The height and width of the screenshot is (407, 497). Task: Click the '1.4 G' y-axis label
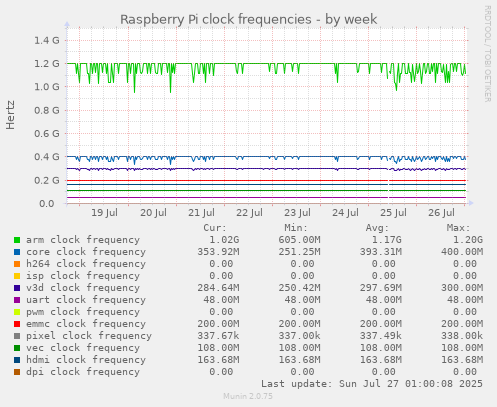point(47,41)
